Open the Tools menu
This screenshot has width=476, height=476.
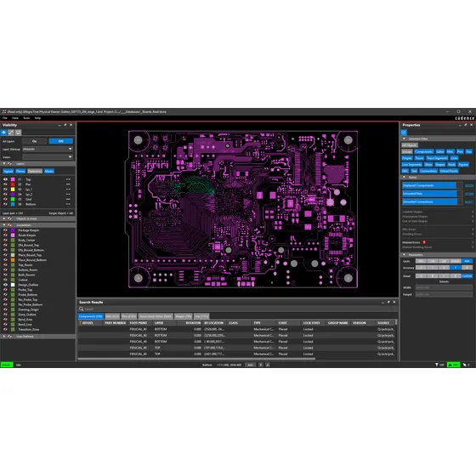tap(26, 118)
